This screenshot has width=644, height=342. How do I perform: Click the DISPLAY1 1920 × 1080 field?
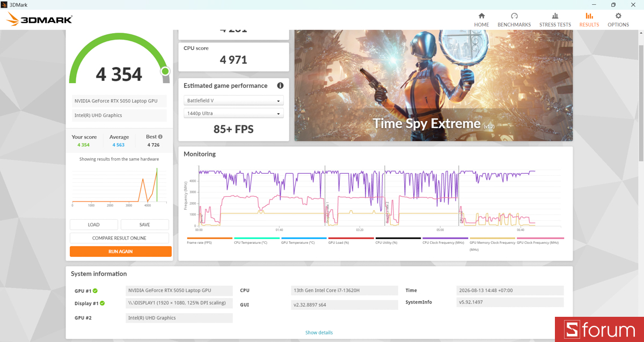(179, 303)
